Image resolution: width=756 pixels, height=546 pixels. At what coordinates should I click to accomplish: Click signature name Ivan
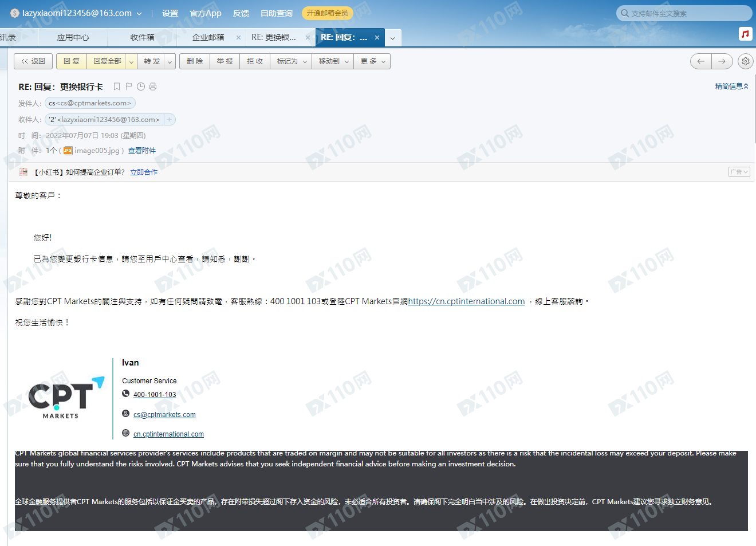point(130,363)
